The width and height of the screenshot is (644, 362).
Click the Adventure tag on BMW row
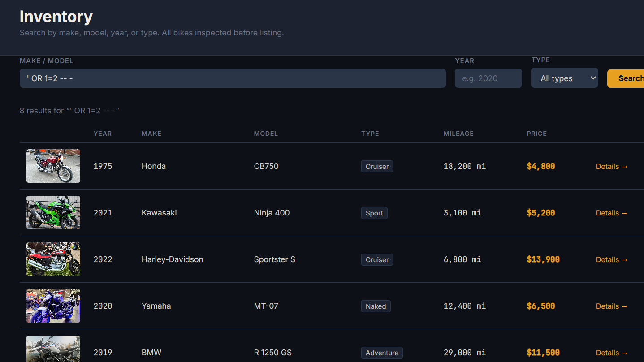click(382, 353)
